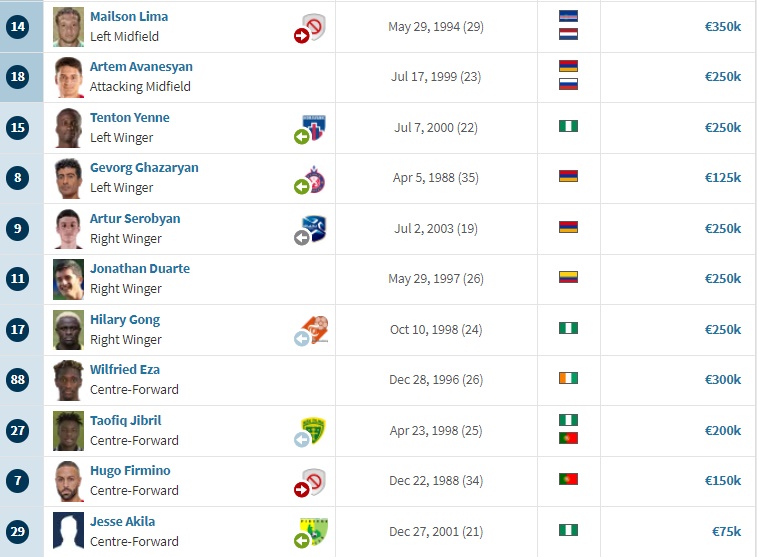Click Taofiq Jibril's player photo
Screen dimensions: 757x557
68,431
